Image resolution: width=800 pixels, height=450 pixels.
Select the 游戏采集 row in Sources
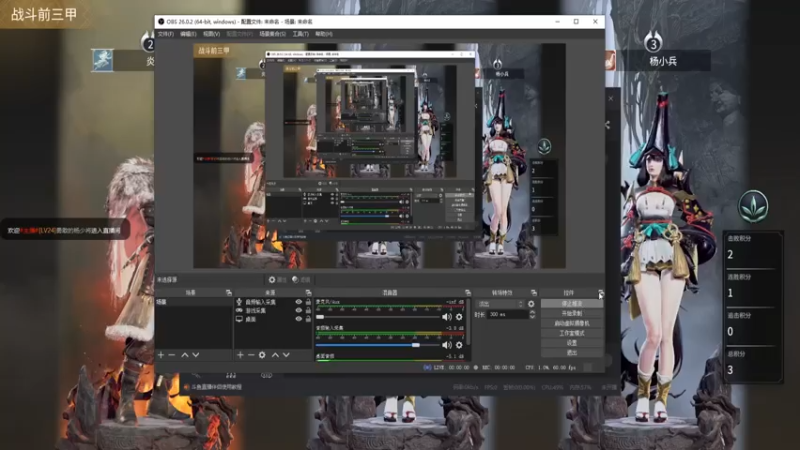click(272, 310)
